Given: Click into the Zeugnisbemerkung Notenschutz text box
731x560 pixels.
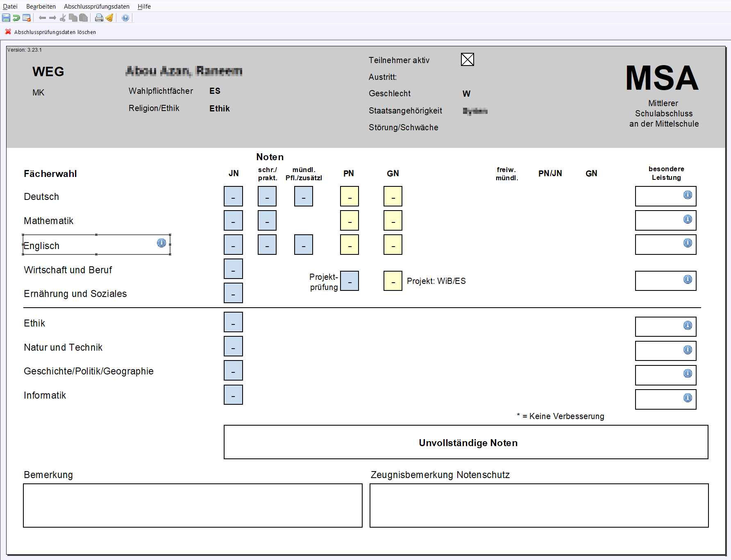Looking at the screenshot, I should click(x=539, y=506).
